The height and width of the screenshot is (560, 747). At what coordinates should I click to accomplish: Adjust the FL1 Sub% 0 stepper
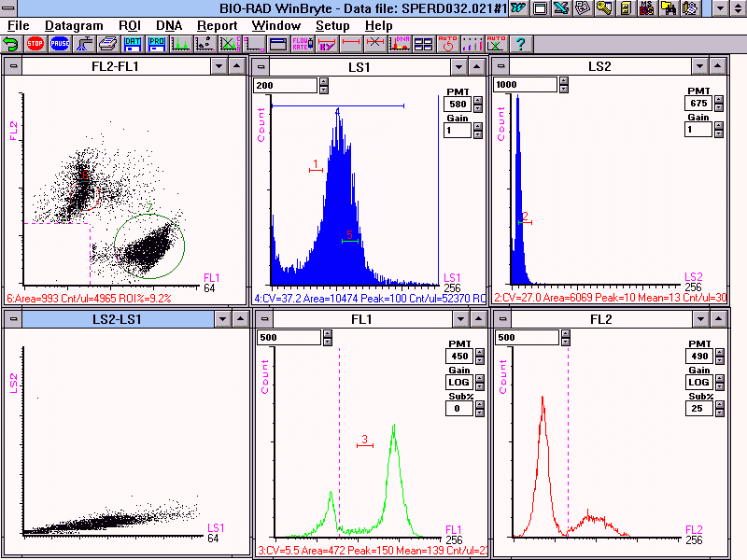(480, 409)
